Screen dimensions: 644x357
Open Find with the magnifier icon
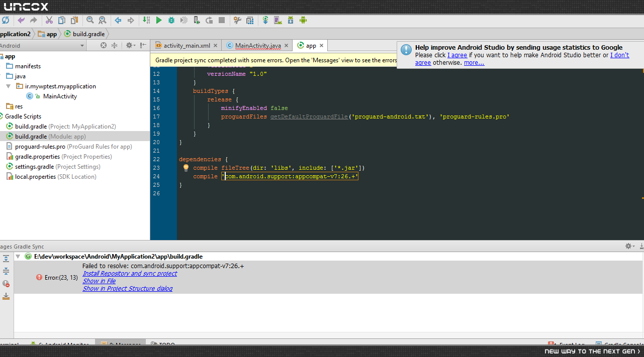click(x=90, y=21)
